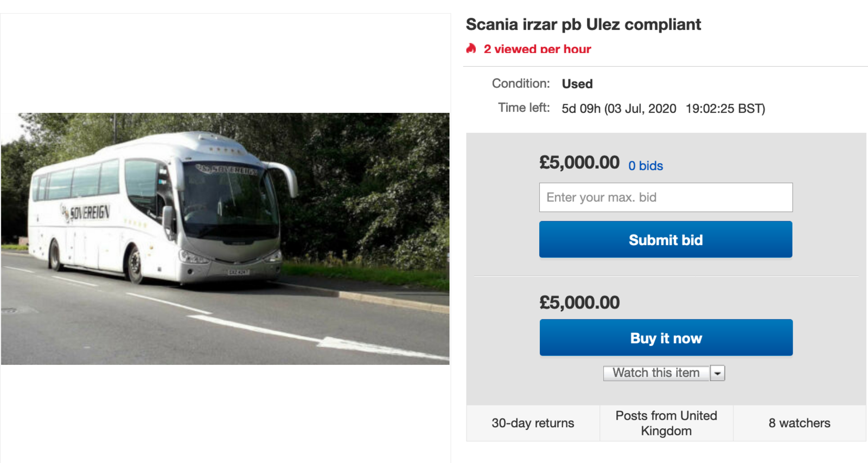
Task: Click the Watch this item button
Action: pos(656,373)
